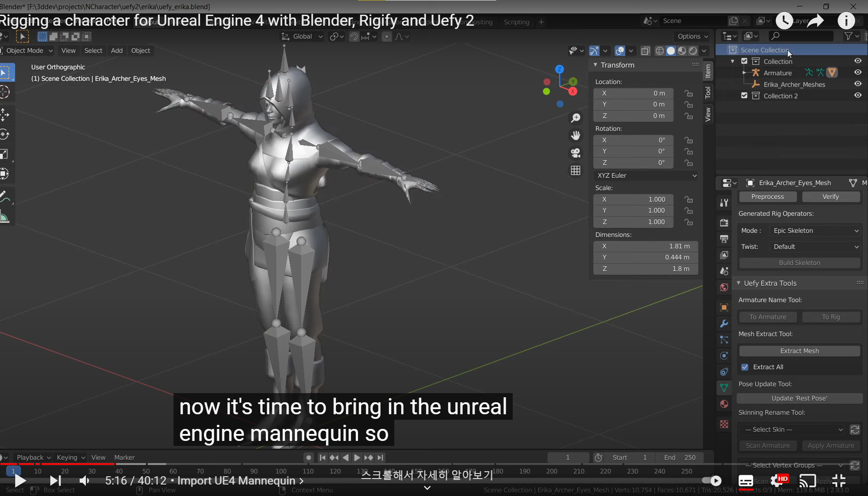This screenshot has width=868, height=496.
Task: Open the Output properties tab icon
Action: click(x=724, y=239)
